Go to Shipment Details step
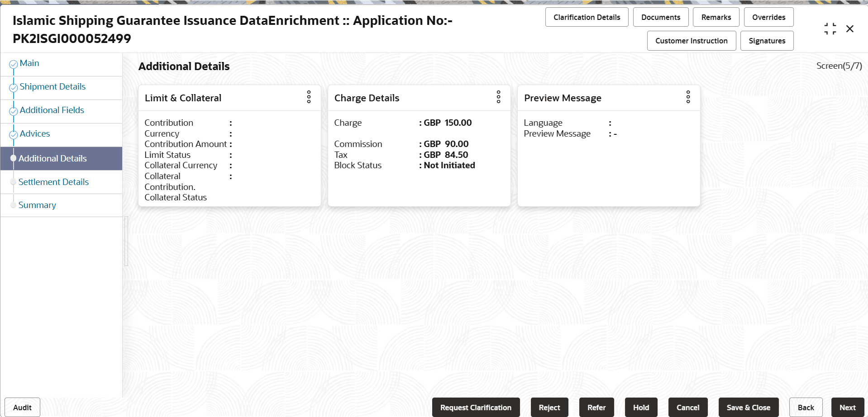The image size is (868, 417). [52, 87]
